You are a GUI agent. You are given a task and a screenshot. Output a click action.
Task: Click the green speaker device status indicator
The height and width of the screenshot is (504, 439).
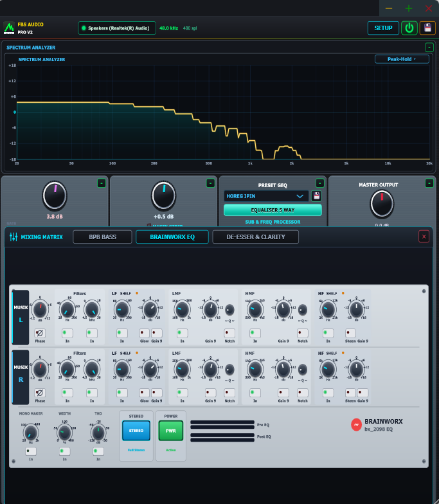click(x=84, y=28)
